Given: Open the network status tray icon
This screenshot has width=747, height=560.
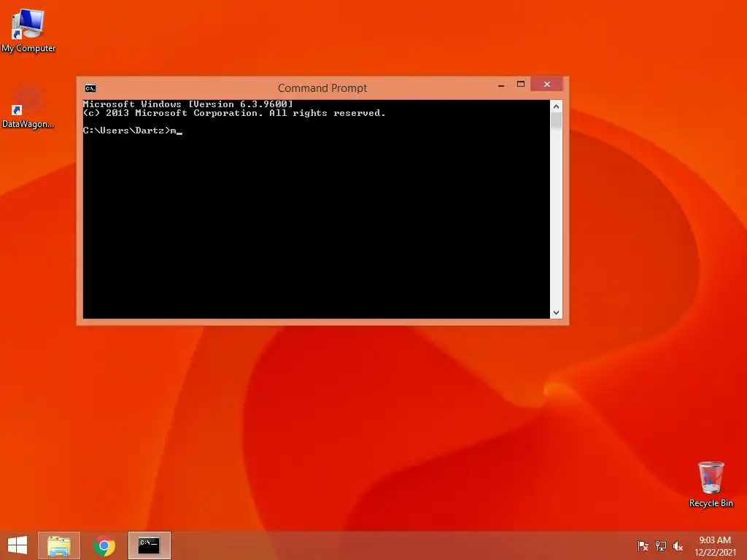Looking at the screenshot, I should coord(660,546).
